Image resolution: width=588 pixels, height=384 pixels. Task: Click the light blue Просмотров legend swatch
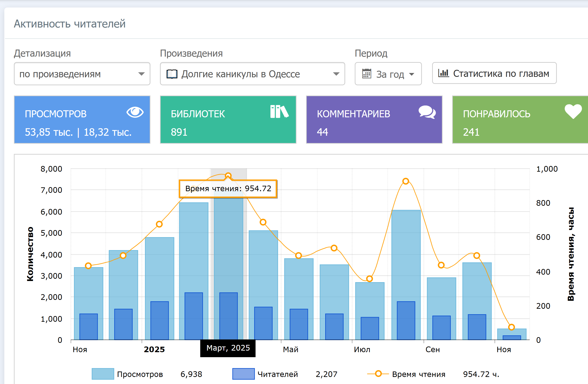[x=103, y=374]
